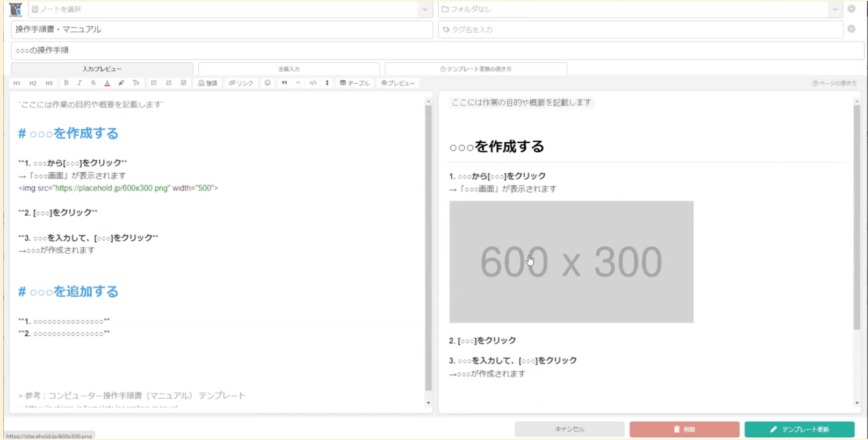Click editor scrollbar down arrow
Screen dimensions: 868x440
point(428,403)
